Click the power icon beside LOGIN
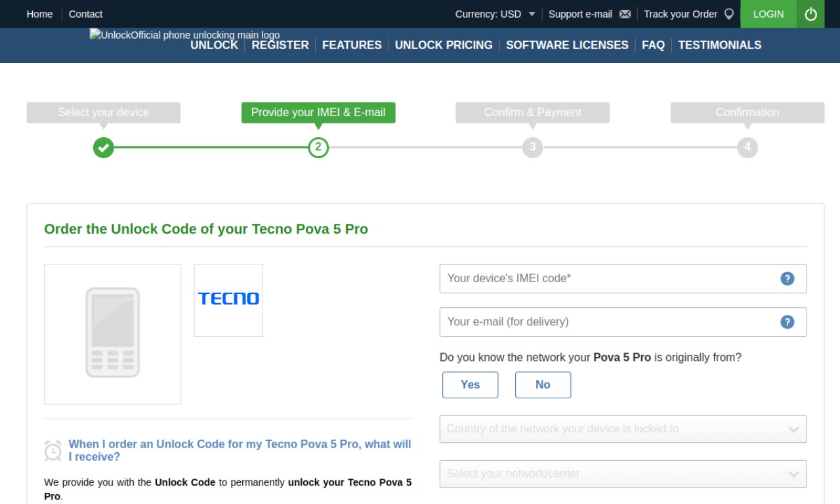This screenshot has height=504, width=840. point(810,14)
